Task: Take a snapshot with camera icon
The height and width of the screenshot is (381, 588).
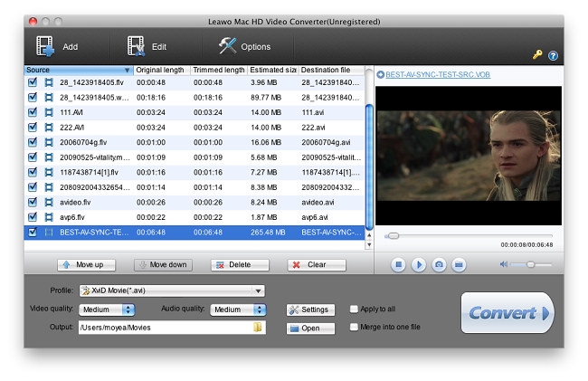Action: point(439,265)
